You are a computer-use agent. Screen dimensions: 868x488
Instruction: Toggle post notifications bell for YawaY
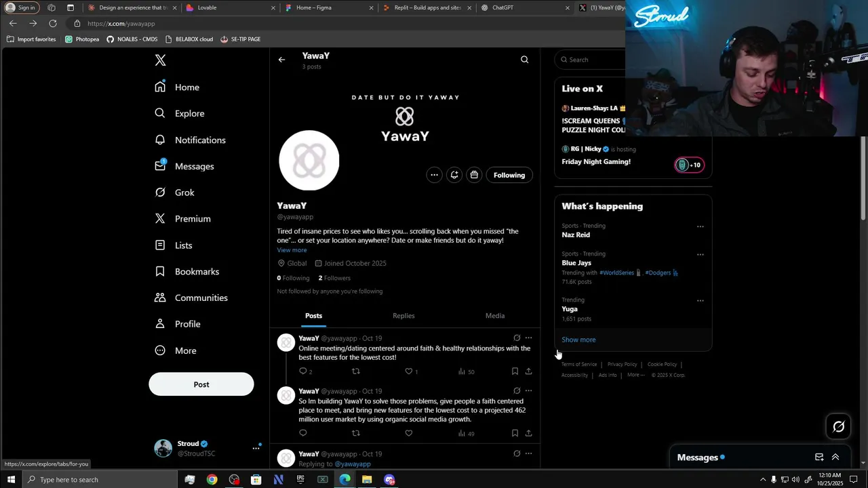[x=454, y=175]
